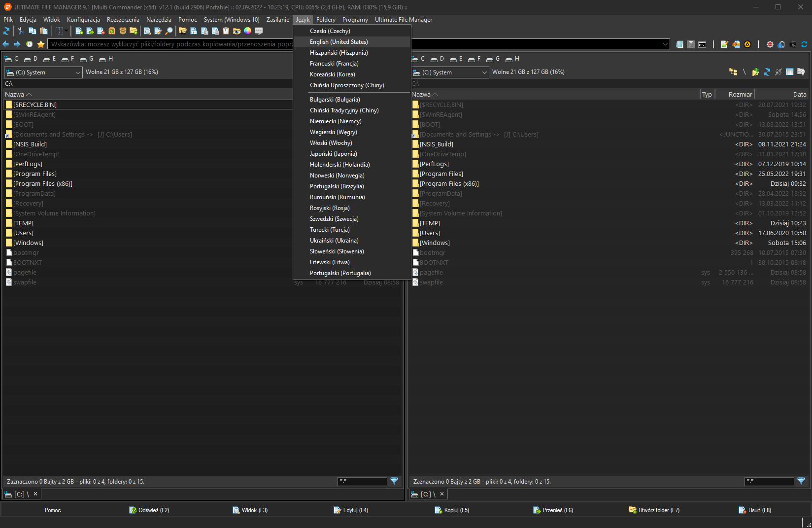This screenshot has height=528, width=812.
Task: Click the red gear icon
Action: [770, 44]
